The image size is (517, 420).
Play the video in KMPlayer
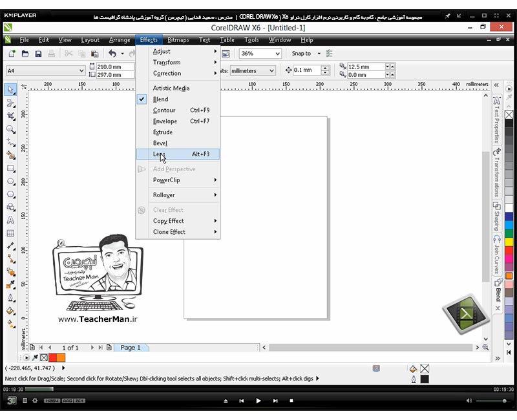pos(258,401)
